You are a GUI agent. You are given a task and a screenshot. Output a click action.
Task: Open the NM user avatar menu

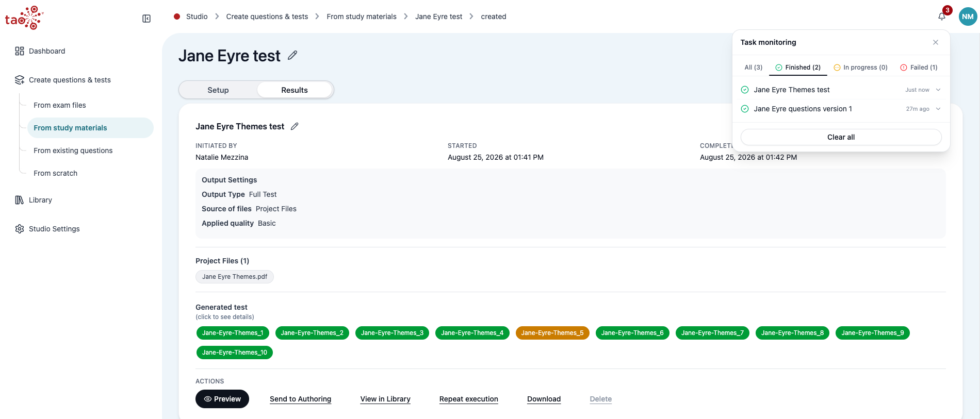coord(968,16)
